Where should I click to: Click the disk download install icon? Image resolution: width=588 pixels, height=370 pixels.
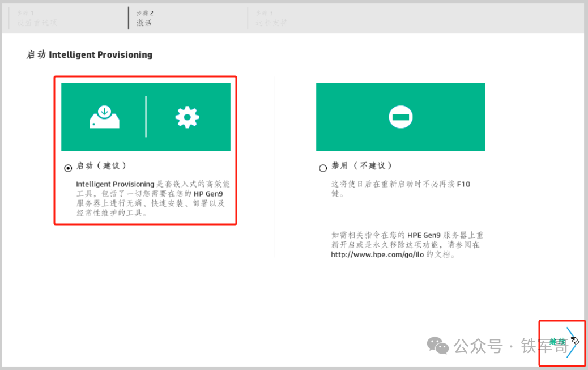point(104,117)
